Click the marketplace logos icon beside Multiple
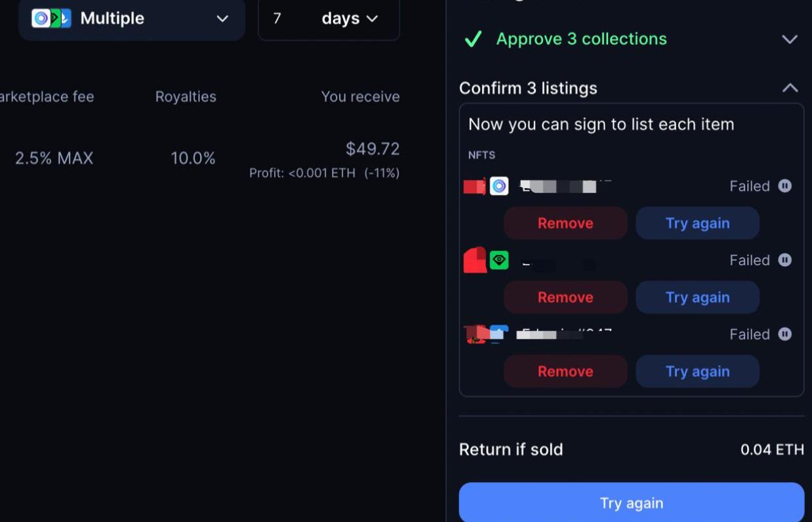Image resolution: width=812 pixels, height=522 pixels. pos(51,18)
